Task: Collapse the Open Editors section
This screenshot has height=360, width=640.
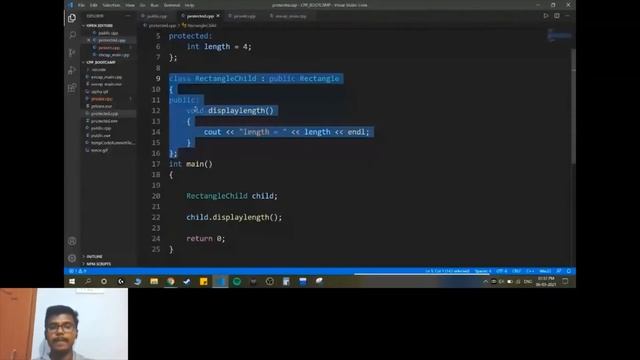Action: (x=98, y=25)
